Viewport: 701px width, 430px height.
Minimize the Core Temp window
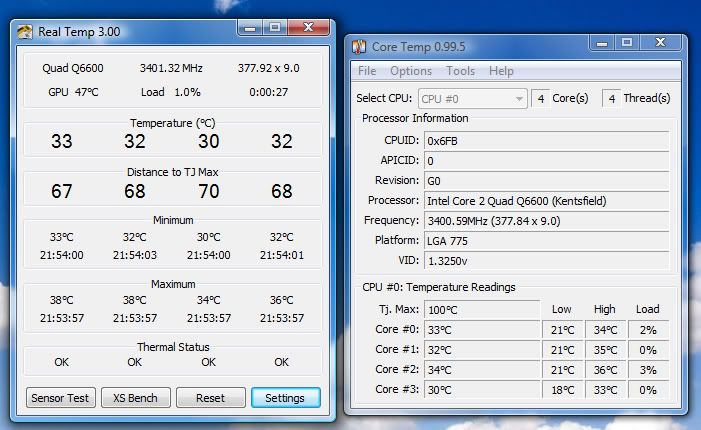602,43
